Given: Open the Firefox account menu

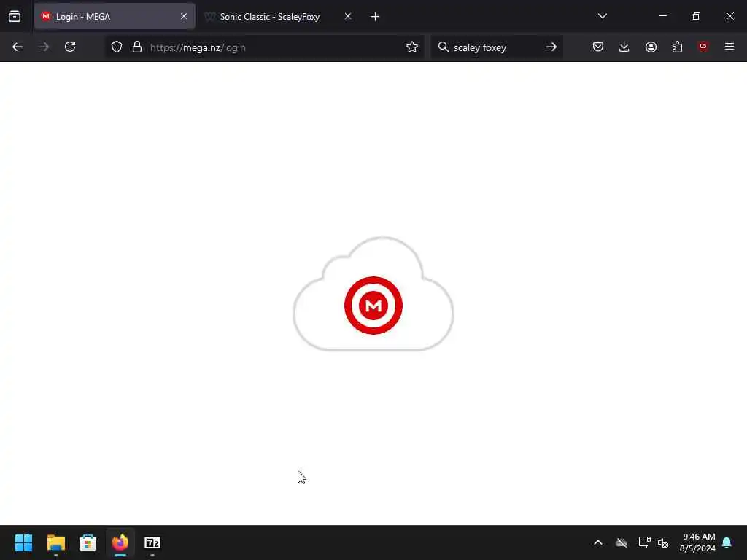Looking at the screenshot, I should click(651, 47).
